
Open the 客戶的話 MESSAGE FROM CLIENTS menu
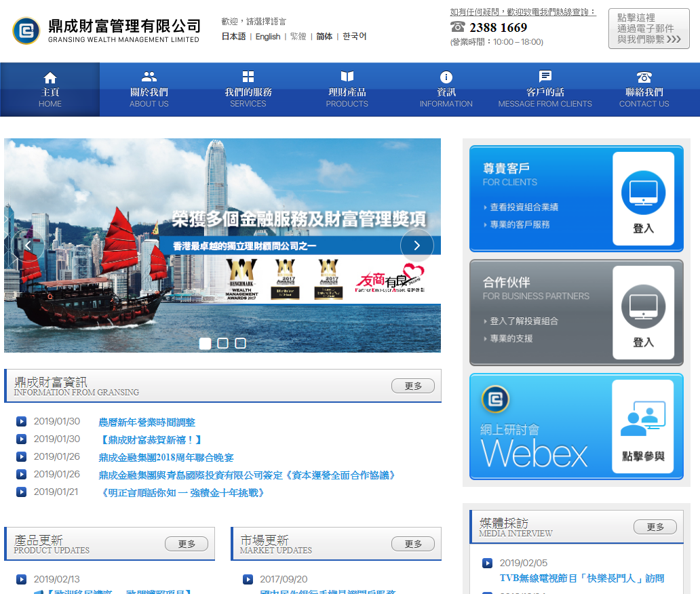pyautogui.click(x=545, y=90)
